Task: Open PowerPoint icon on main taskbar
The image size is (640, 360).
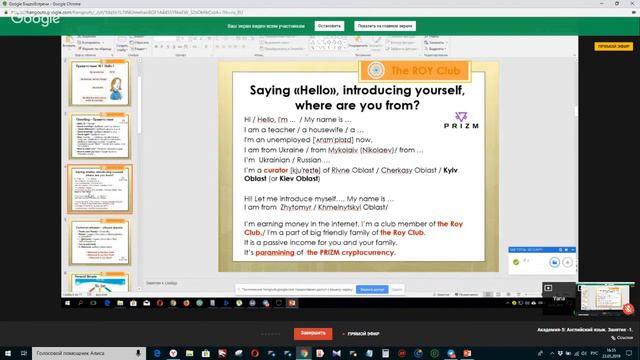Action: tap(467, 353)
